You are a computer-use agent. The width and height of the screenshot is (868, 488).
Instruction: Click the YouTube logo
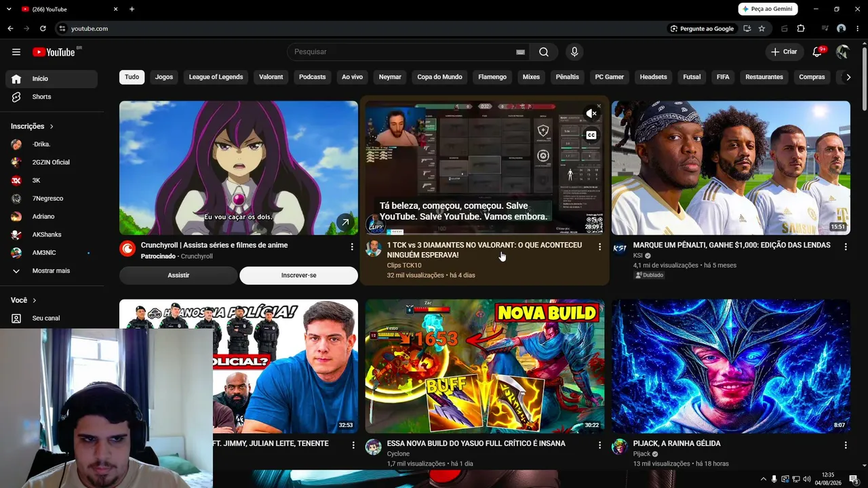pyautogui.click(x=54, y=52)
